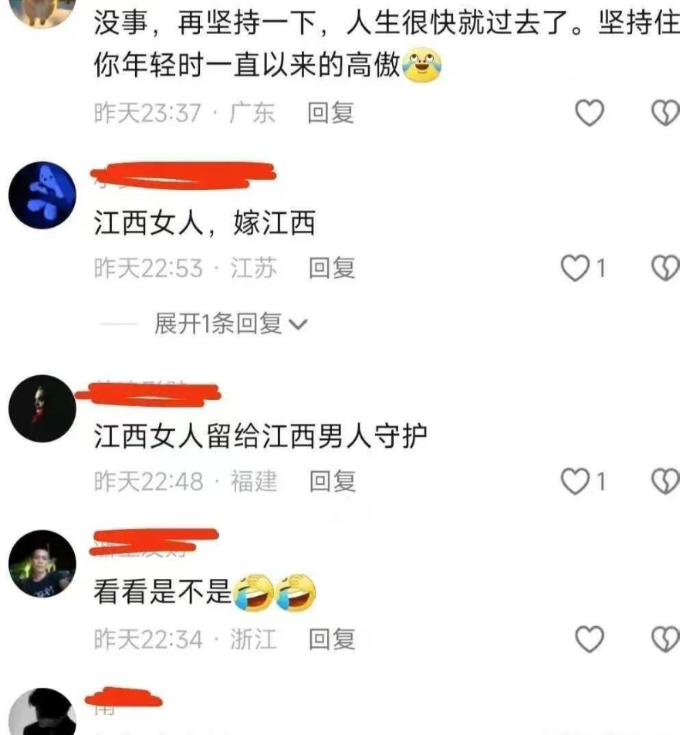
Task: Reply to the 22:53 Jiangsu comment
Action: pyautogui.click(x=332, y=268)
